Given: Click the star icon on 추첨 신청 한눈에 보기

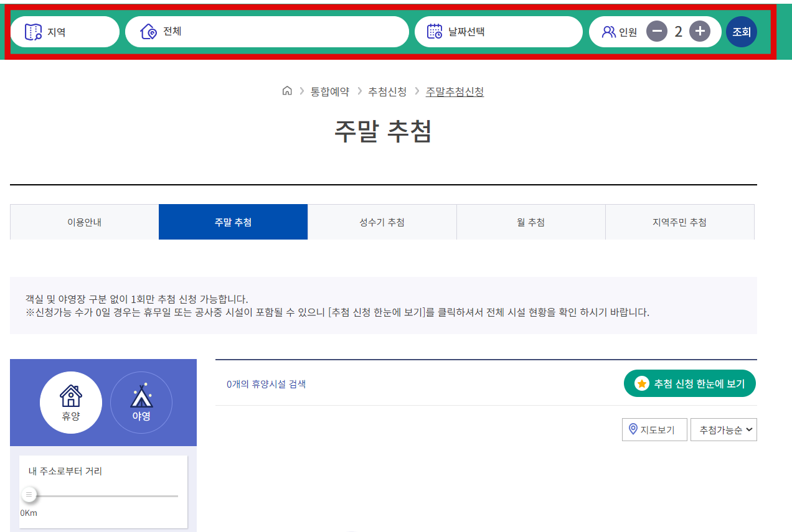Looking at the screenshot, I should (x=642, y=383).
